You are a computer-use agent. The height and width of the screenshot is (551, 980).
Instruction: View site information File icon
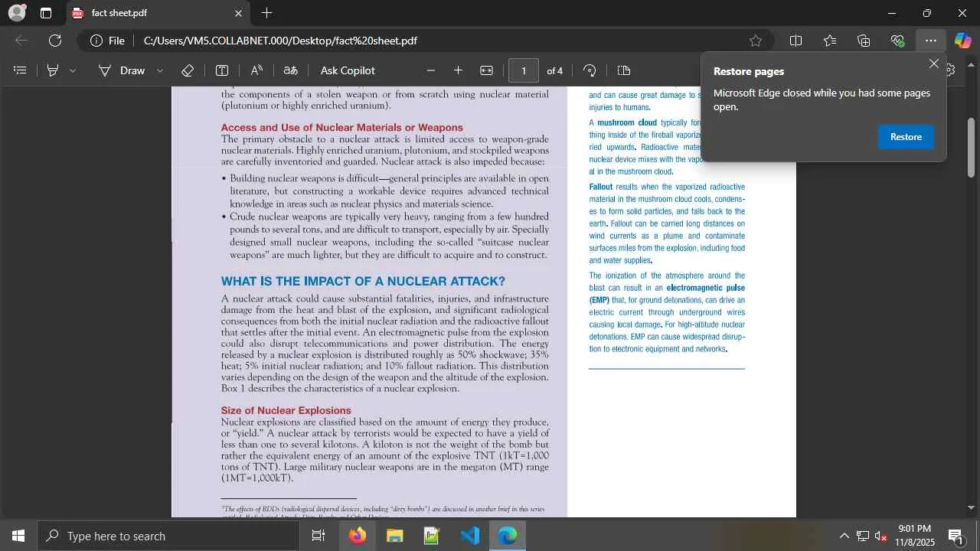point(107,41)
